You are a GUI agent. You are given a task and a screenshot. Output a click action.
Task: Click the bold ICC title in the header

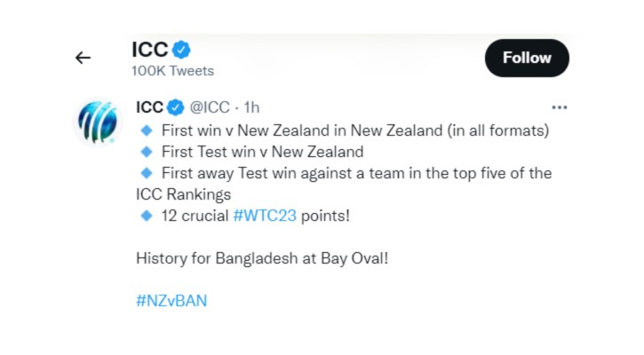click(150, 50)
